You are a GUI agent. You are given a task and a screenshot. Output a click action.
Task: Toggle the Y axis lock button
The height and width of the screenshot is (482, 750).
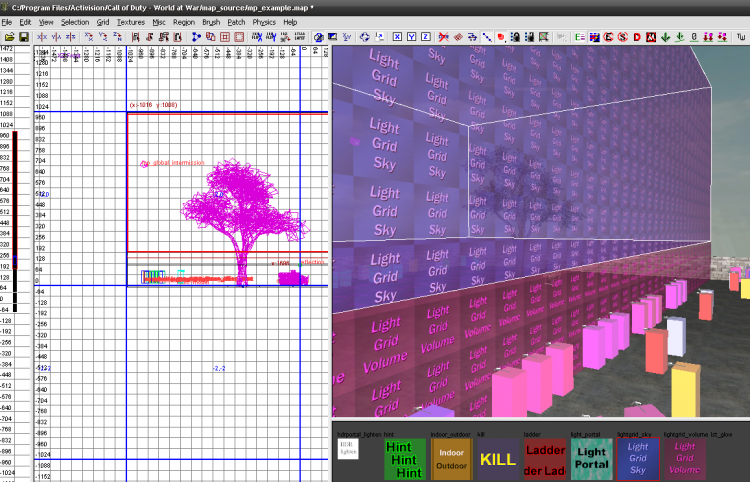tap(410, 37)
